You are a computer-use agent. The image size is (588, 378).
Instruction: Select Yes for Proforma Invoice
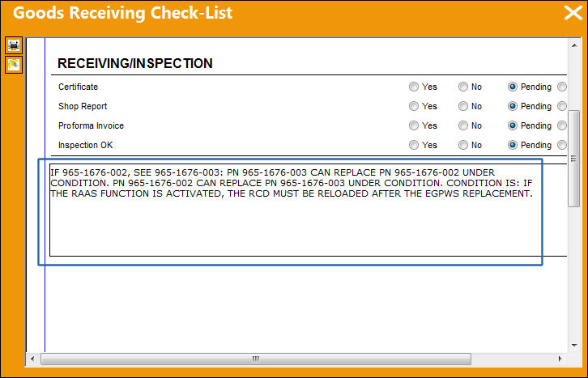[414, 126]
